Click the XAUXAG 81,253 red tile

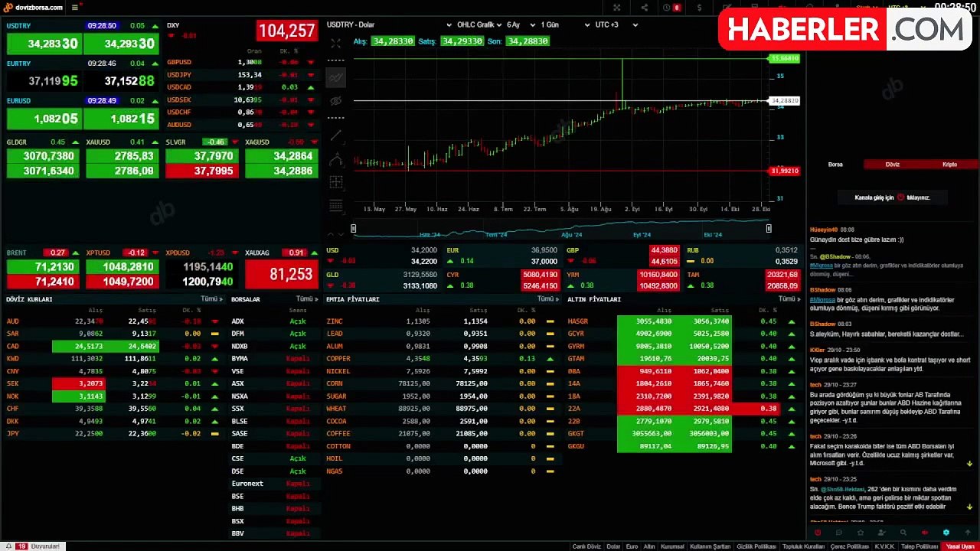[x=281, y=273]
